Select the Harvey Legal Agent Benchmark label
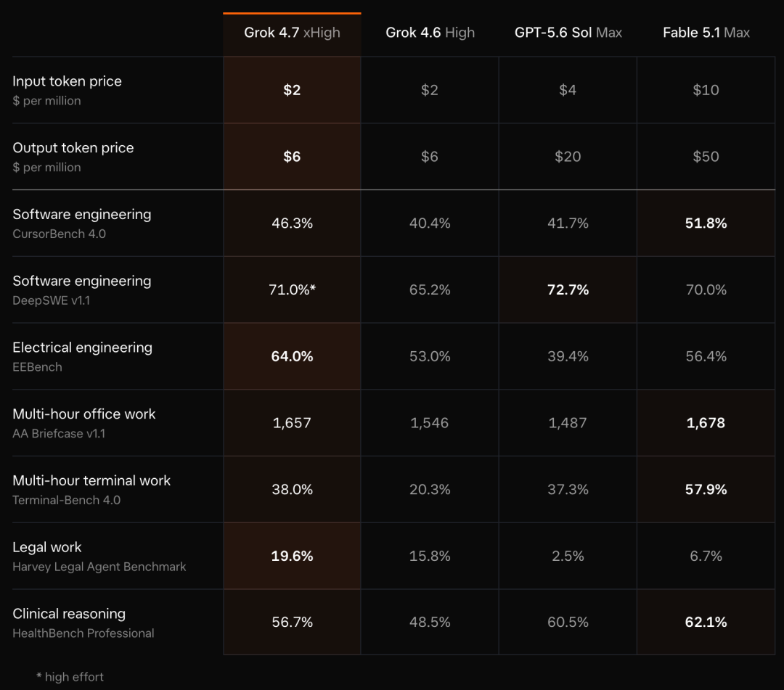The image size is (784, 690). pos(99,567)
